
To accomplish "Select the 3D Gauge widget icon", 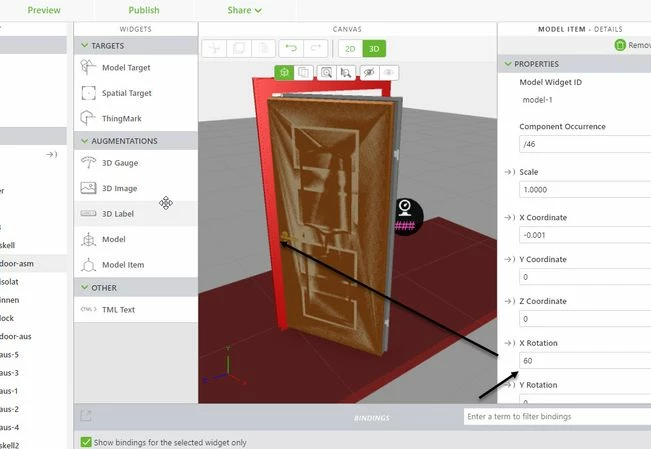I will tap(88, 162).
